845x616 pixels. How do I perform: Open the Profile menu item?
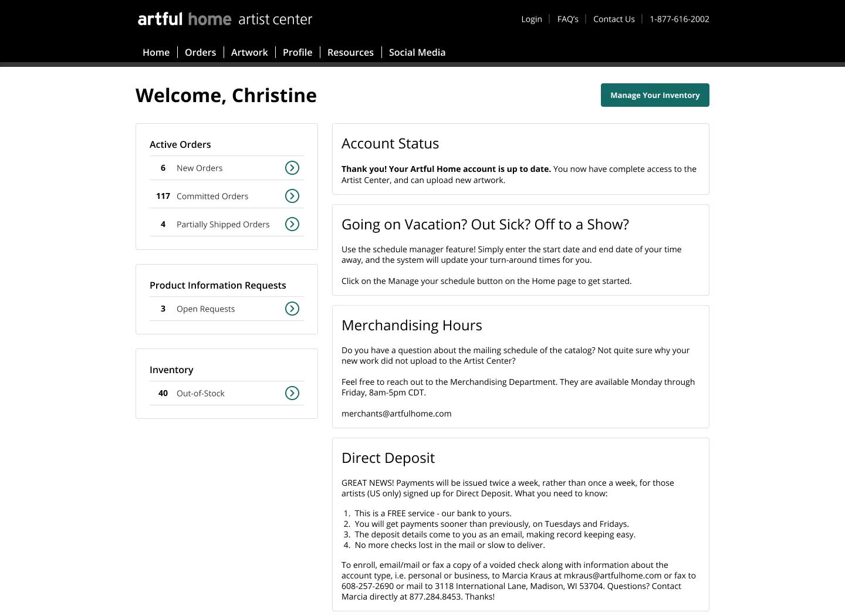point(298,52)
